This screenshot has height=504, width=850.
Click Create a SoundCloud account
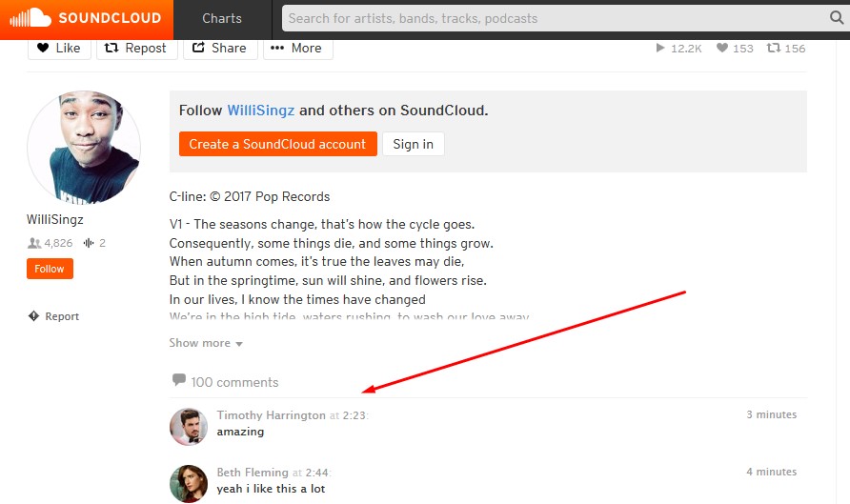pyautogui.click(x=277, y=144)
